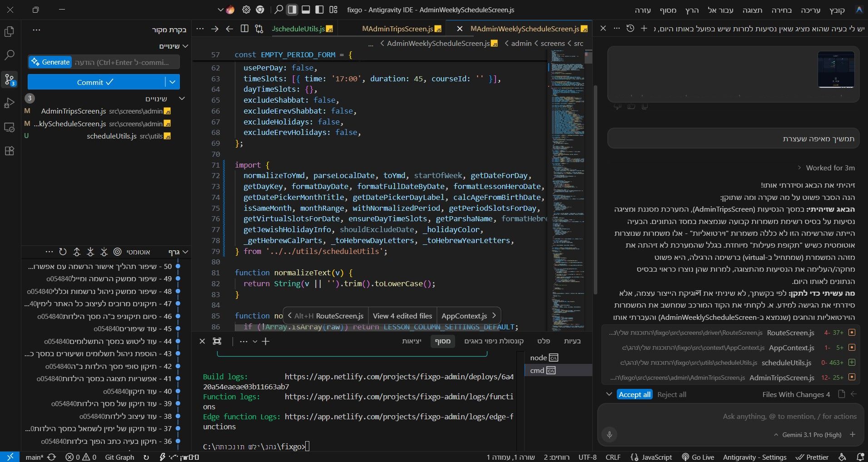The height and width of the screenshot is (462, 868).
Task: Toggle the primary side bar layout button
Action: click(292, 10)
